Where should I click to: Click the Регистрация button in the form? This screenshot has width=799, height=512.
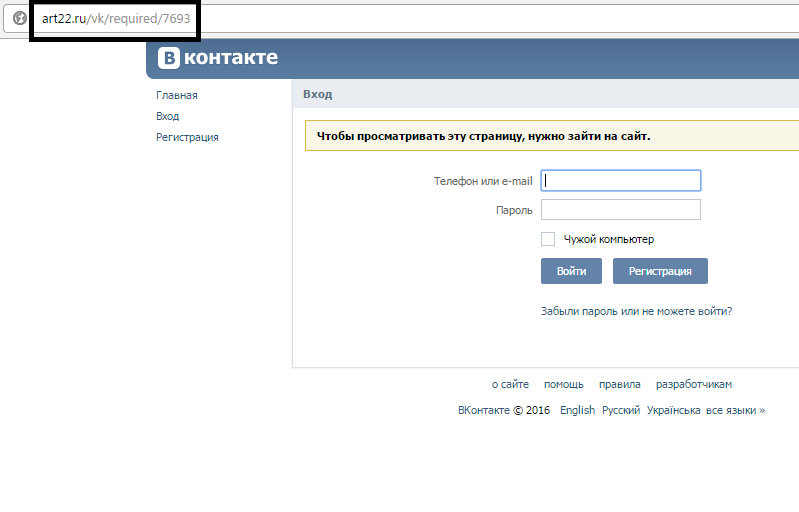(x=660, y=271)
